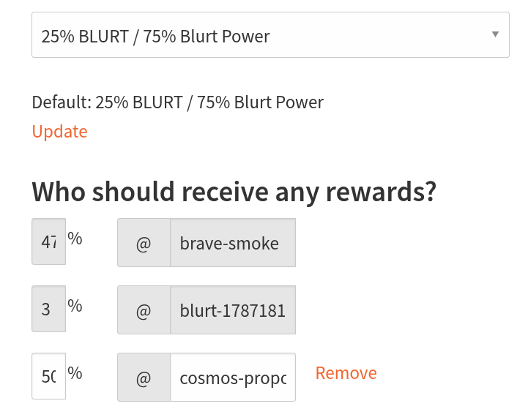Click the dropdown arrow of the reward selector
The width and height of the screenshot is (528, 420).
tap(495, 34)
